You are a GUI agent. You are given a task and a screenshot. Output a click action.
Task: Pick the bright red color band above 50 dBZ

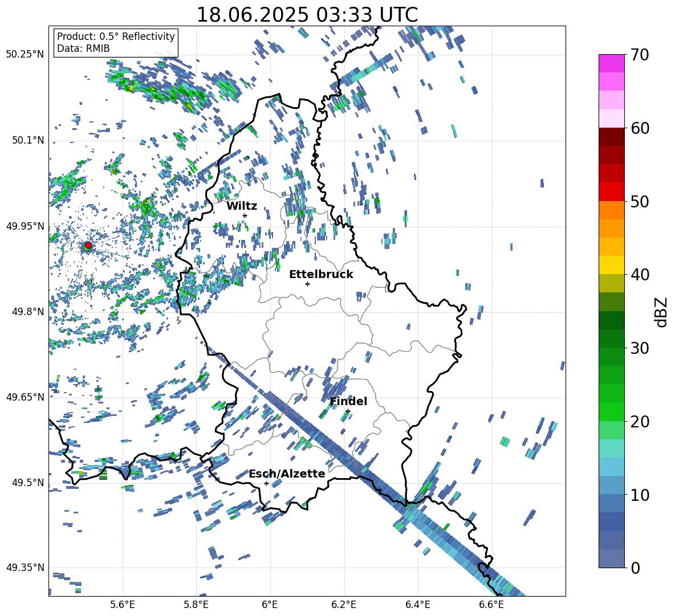coord(611,192)
